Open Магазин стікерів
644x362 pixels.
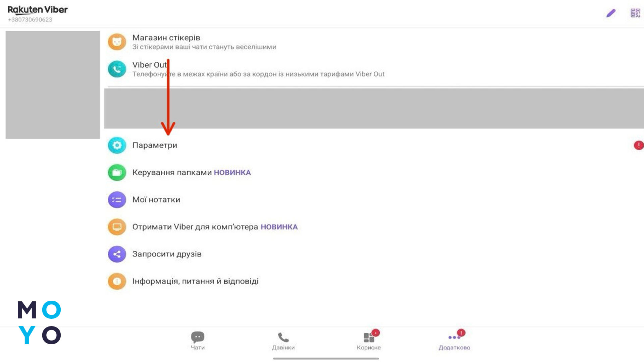[374, 42]
